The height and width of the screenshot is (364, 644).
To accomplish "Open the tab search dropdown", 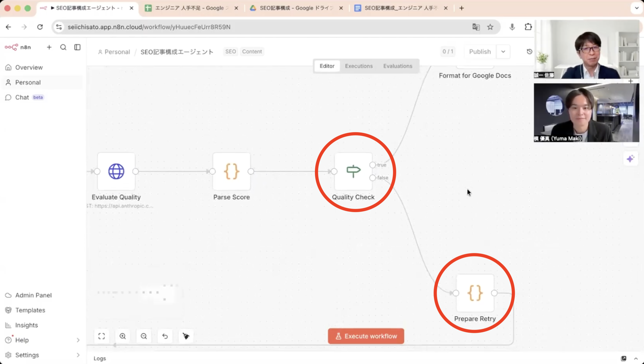I will pos(637,8).
